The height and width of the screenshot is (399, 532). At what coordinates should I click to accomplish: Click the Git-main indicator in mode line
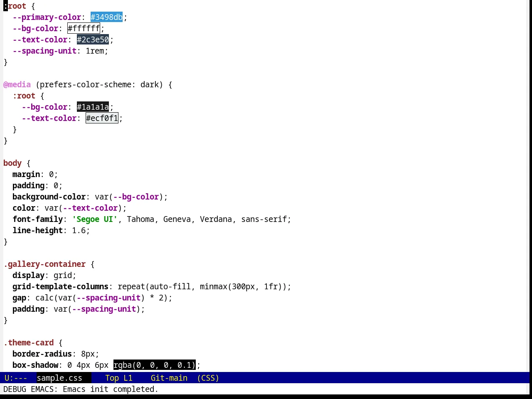point(169,378)
